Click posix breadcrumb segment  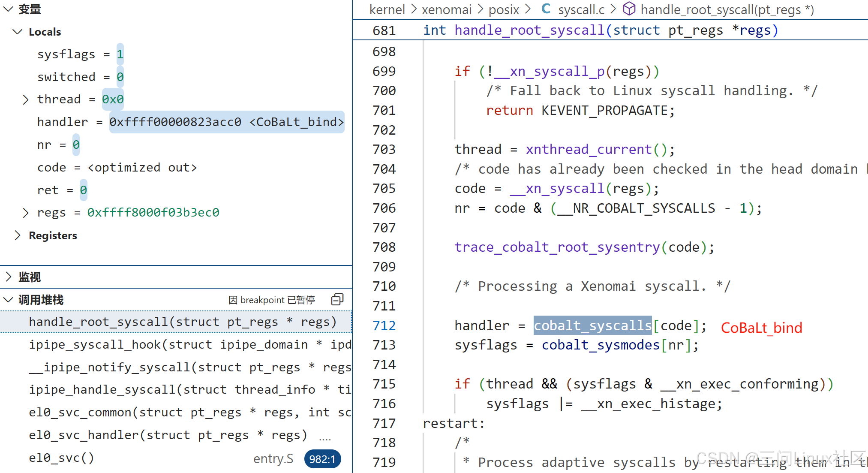(x=504, y=9)
